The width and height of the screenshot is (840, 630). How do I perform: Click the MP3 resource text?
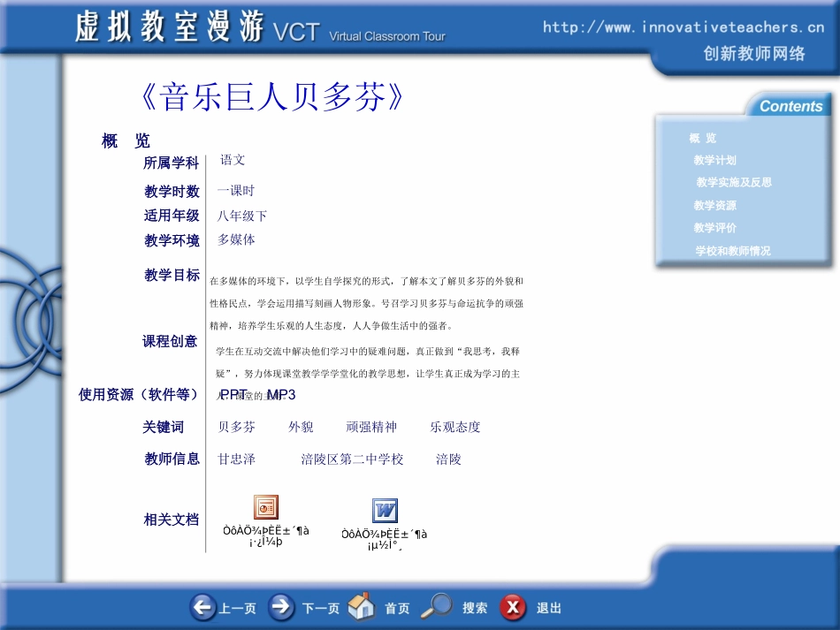281,394
